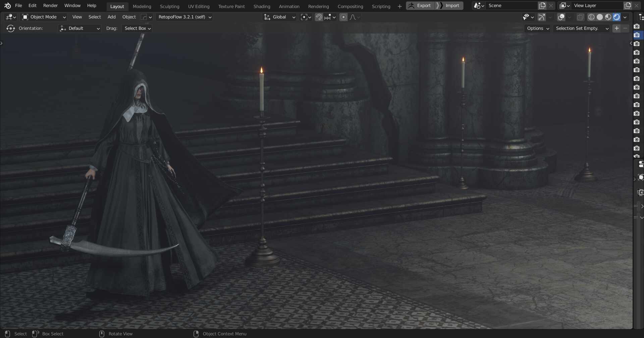Open the viewport View menu
Image resolution: width=644 pixels, height=338 pixels.
77,17
